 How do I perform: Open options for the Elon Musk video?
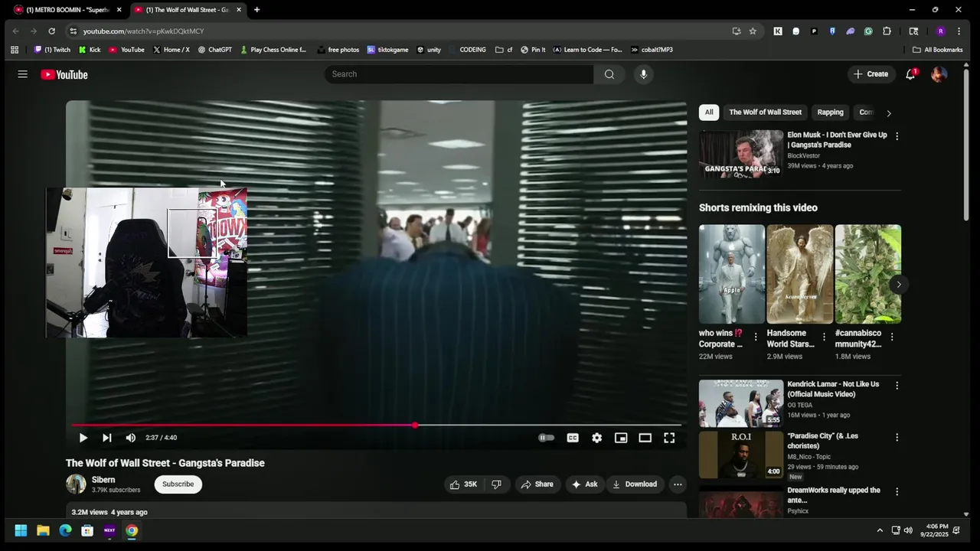click(897, 136)
